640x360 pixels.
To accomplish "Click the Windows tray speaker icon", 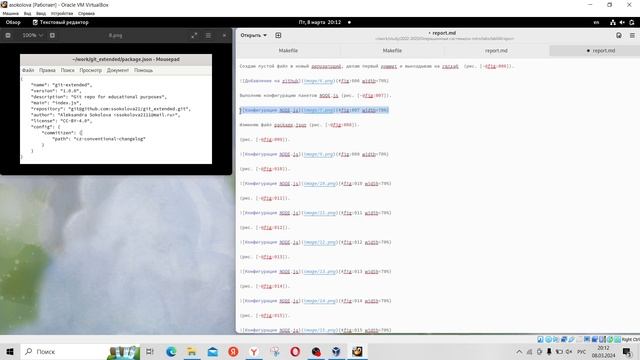I will click(569, 351).
